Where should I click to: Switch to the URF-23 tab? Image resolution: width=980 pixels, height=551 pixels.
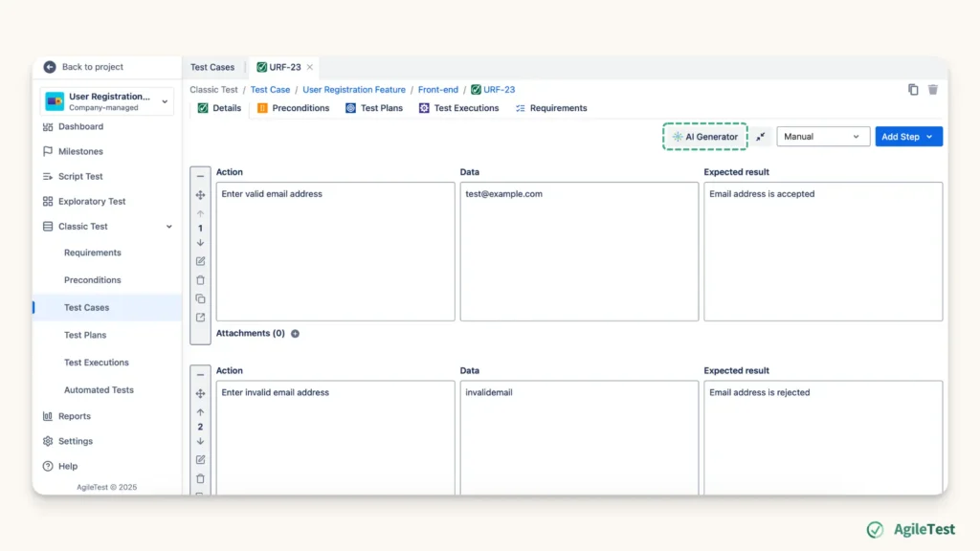click(x=278, y=67)
